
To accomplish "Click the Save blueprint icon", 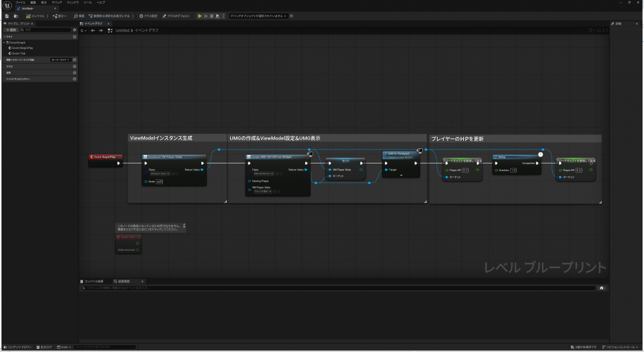I will (x=6, y=16).
